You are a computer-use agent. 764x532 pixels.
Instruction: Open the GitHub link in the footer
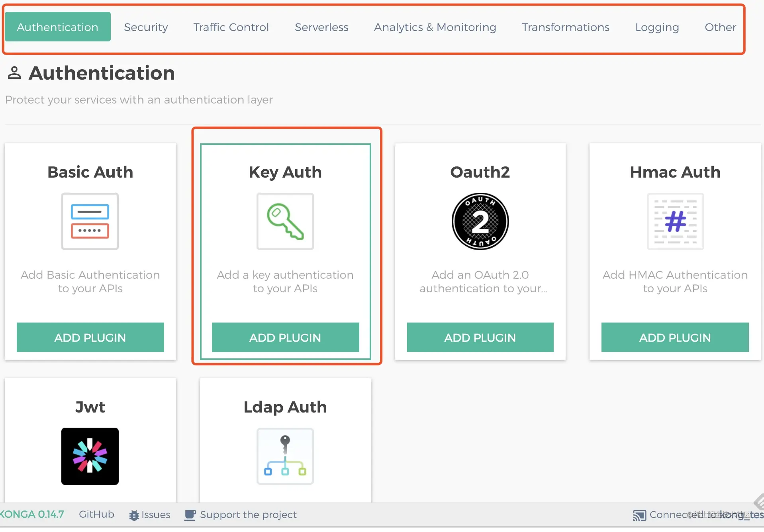tap(96, 514)
